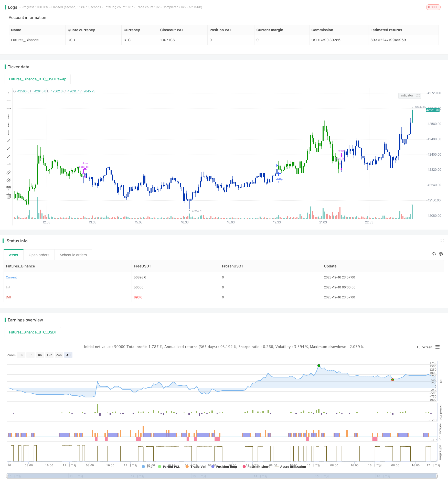The width and height of the screenshot is (448, 486).
Task: Select the vertical ray line drawing tool
Action: pyautogui.click(x=9, y=125)
